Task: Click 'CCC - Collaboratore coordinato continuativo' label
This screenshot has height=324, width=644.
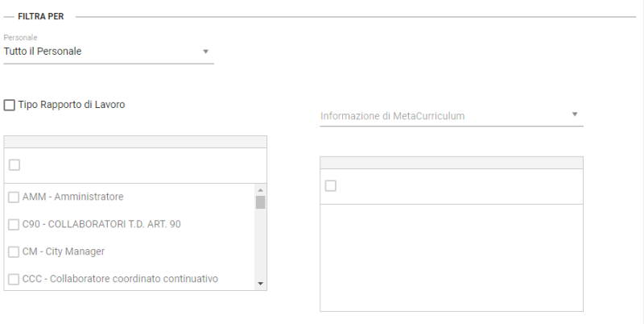Action: pos(120,280)
